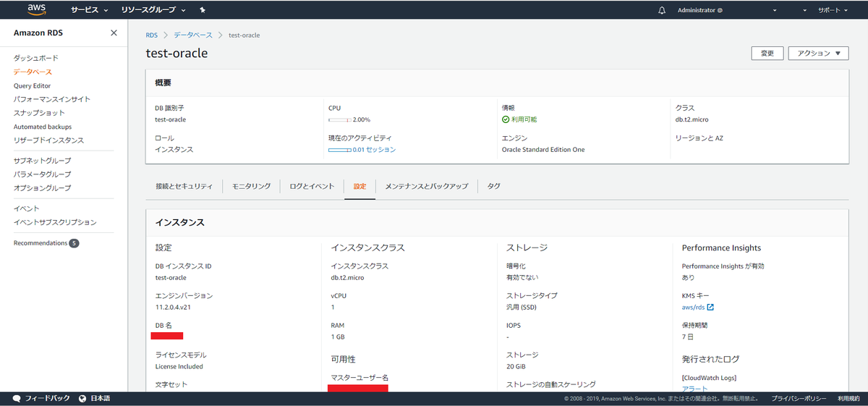Open Recommendations with badge 5

[46, 243]
